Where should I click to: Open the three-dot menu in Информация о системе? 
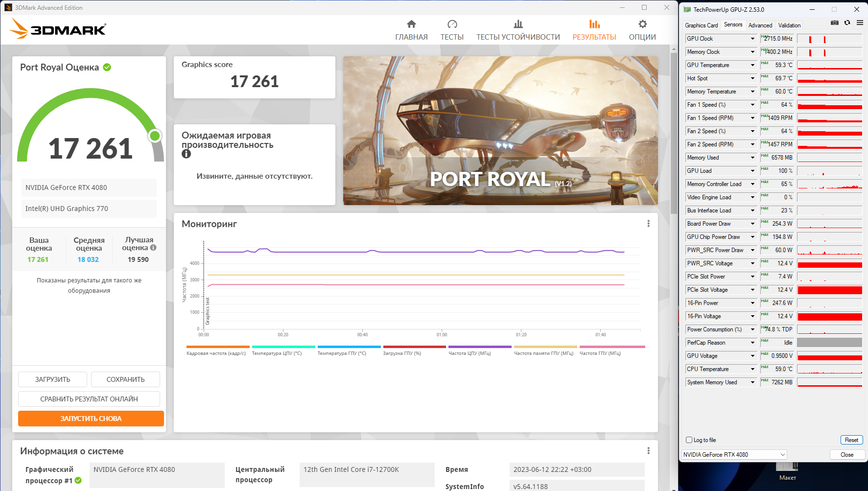point(648,451)
